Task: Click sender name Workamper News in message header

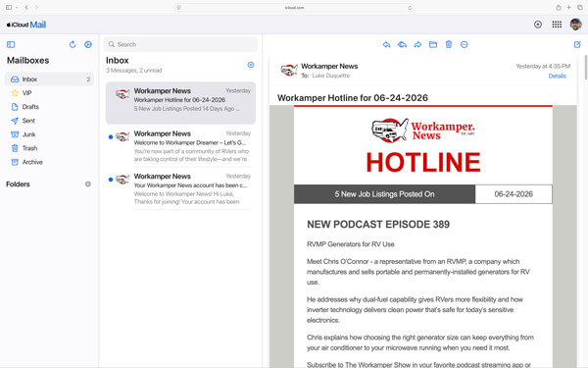Action: pyautogui.click(x=329, y=66)
